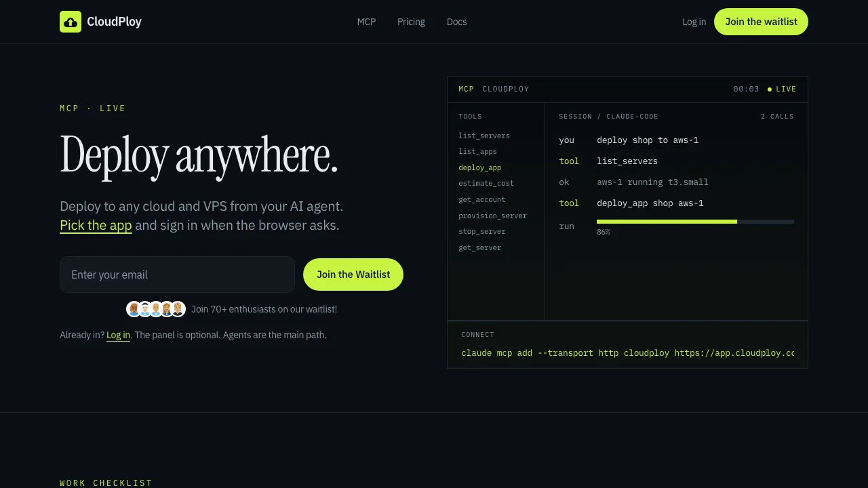The width and height of the screenshot is (868, 488).
Task: Open the MCP nav item
Action: (366, 22)
